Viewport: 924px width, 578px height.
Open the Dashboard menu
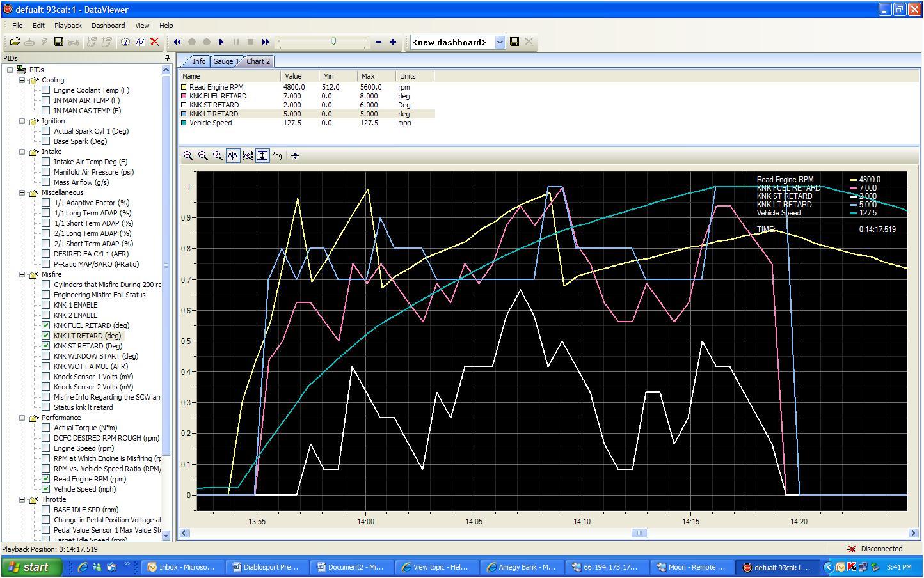[x=108, y=26]
